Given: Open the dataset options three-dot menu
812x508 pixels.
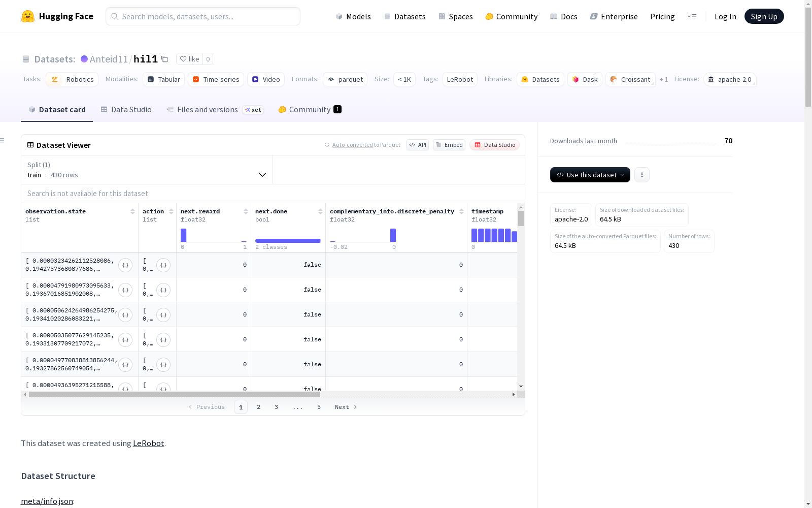Looking at the screenshot, I should click(x=642, y=175).
